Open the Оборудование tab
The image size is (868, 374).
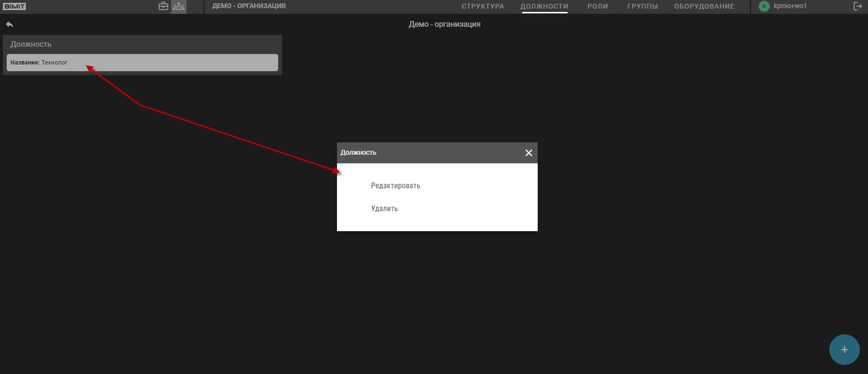click(704, 6)
